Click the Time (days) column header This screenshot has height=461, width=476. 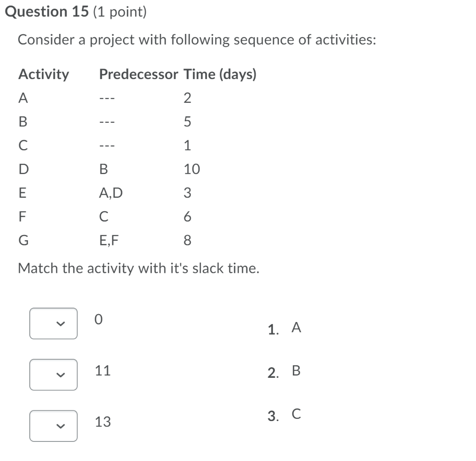[x=218, y=74]
